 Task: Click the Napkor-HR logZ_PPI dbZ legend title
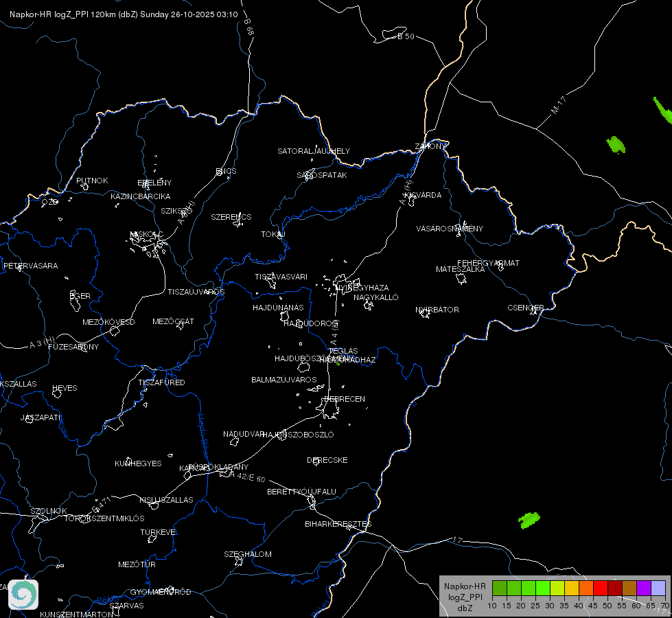click(x=465, y=597)
